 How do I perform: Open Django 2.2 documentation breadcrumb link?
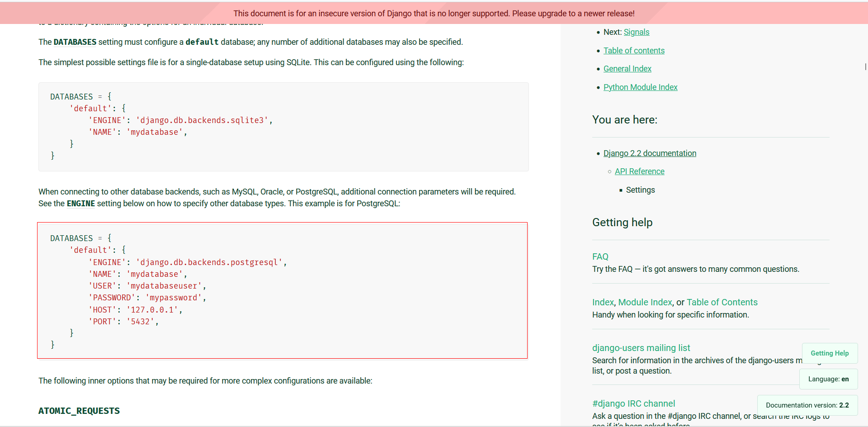point(650,153)
